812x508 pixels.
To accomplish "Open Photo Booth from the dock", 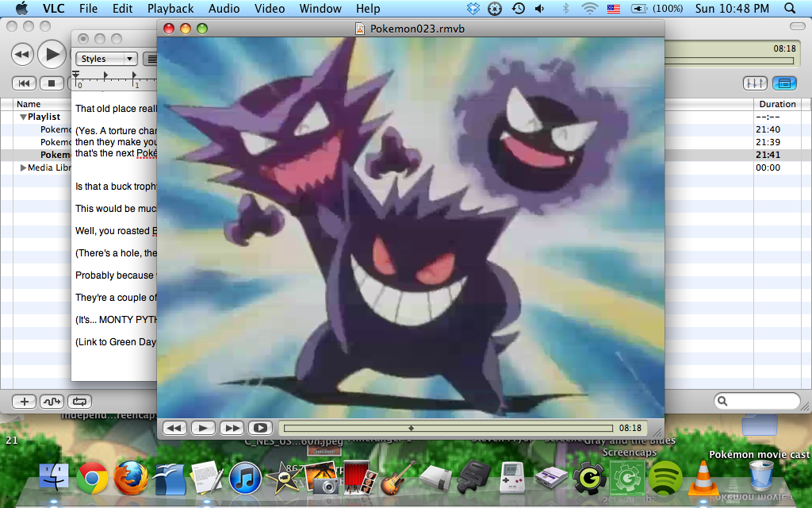I will tap(359, 477).
